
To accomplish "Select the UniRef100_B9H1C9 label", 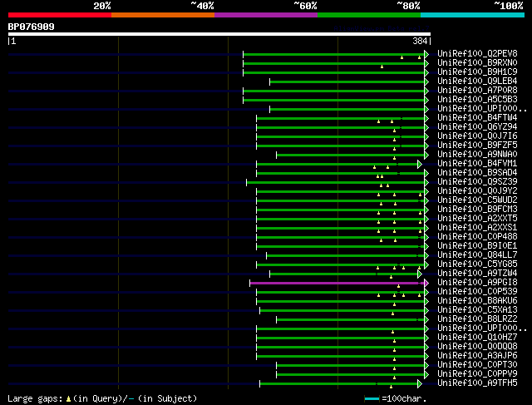I will tap(477, 72).
